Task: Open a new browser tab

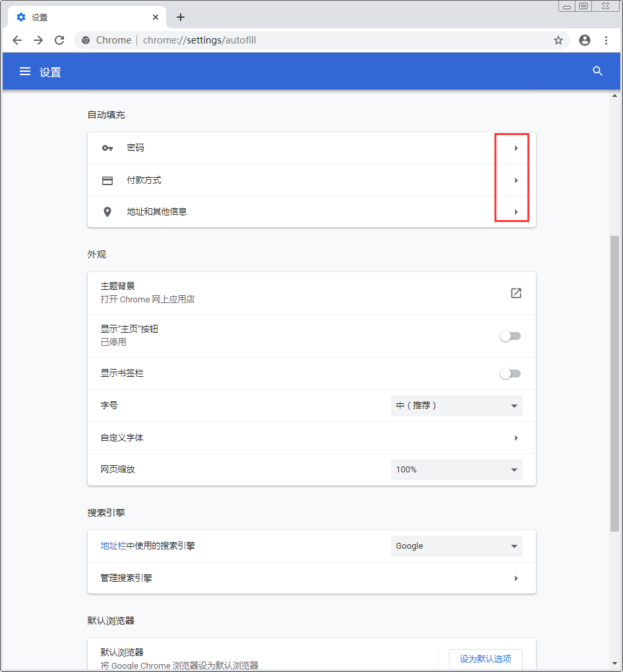Action: coord(180,17)
